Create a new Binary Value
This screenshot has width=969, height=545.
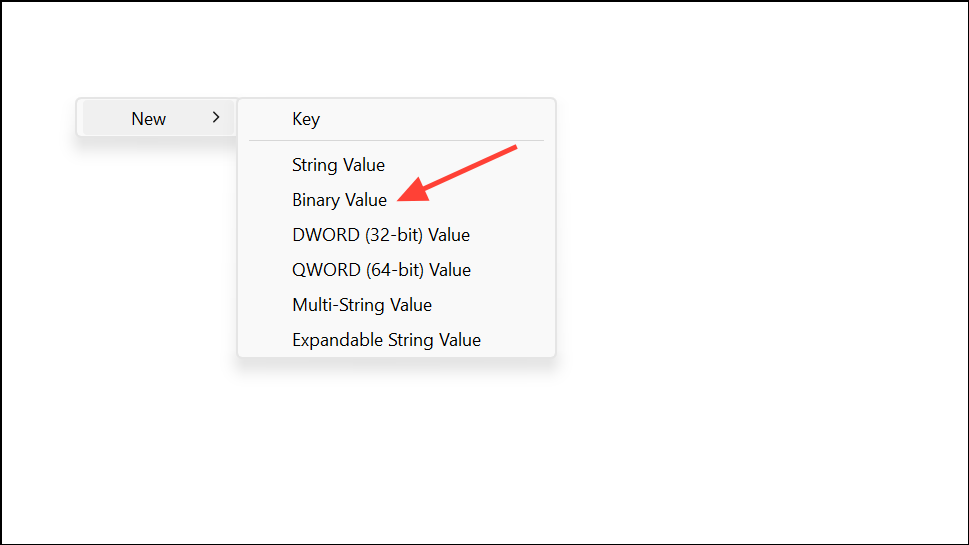pyautogui.click(x=339, y=200)
